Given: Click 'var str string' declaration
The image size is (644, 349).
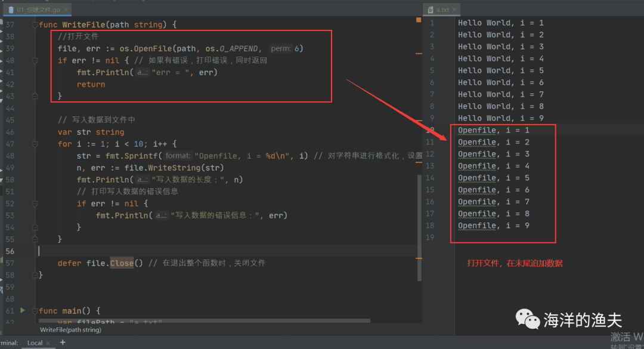Looking at the screenshot, I should tap(91, 132).
